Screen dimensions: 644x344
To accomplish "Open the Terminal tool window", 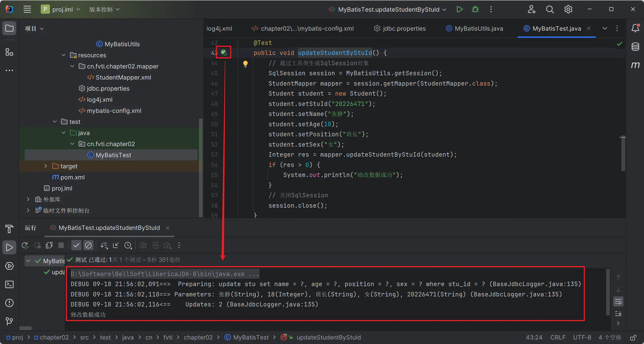I will tap(9, 284).
